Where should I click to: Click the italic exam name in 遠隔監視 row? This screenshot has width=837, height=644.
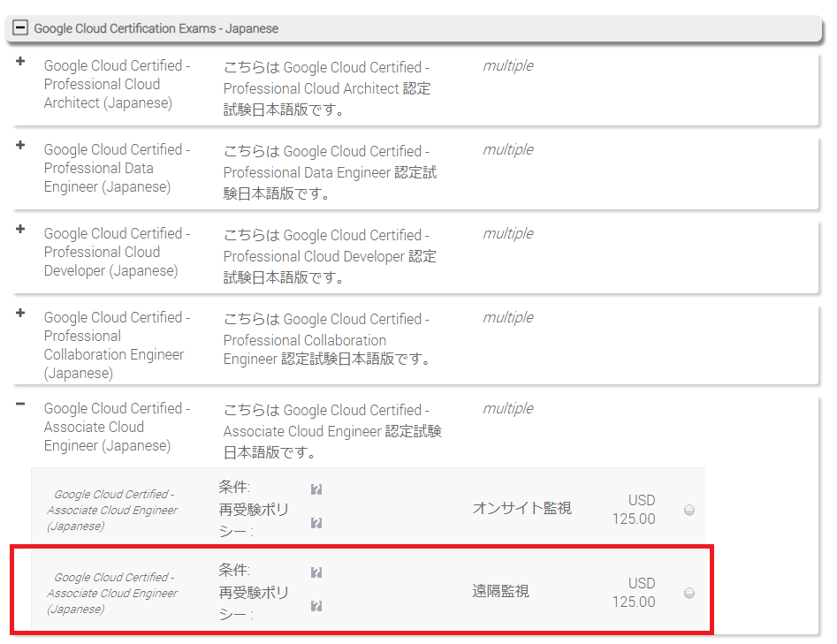tap(112, 594)
